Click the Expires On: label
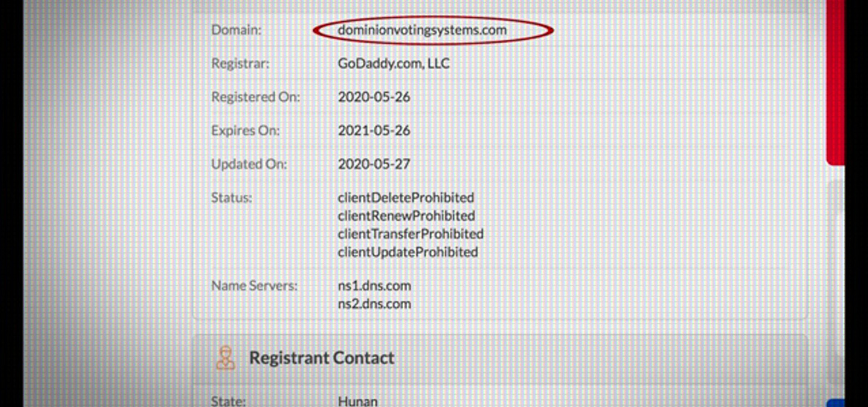This screenshot has width=868, height=407. 245,131
